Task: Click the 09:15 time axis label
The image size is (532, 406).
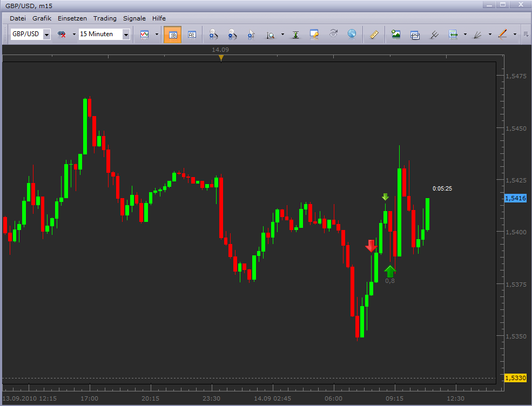Action: click(394, 398)
